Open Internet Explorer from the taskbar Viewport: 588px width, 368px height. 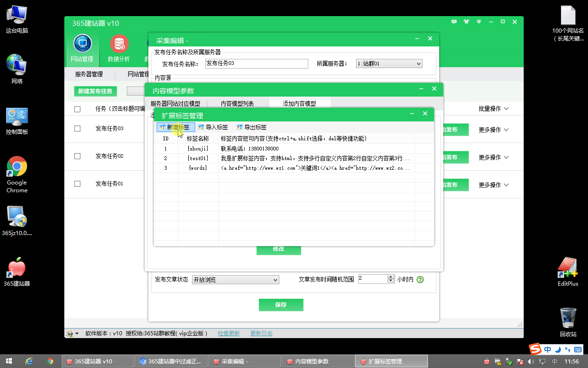pyautogui.click(x=29, y=361)
